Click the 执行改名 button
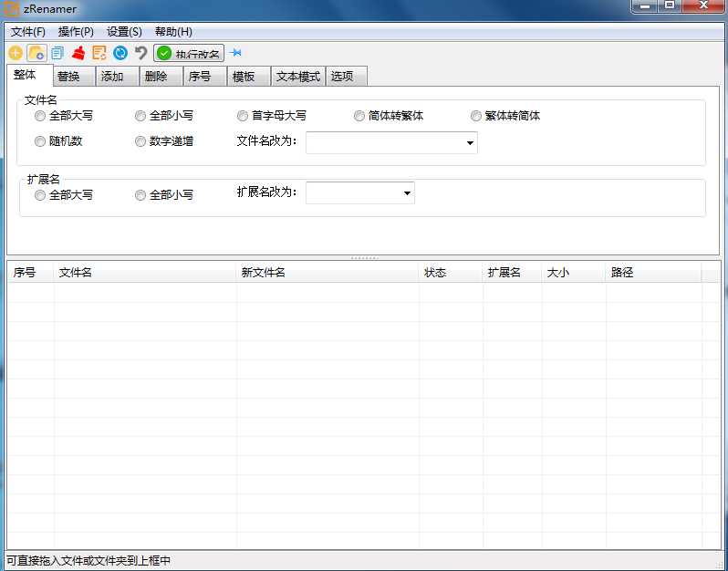 click(189, 54)
